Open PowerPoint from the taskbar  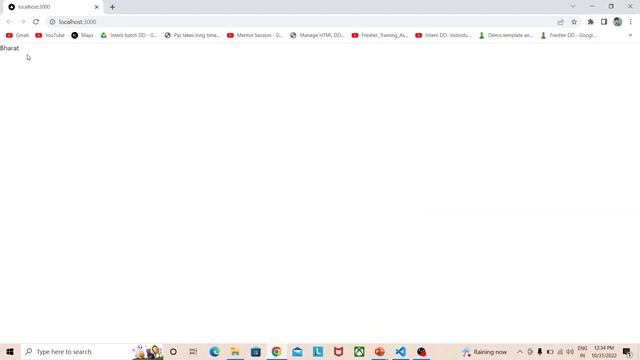point(380,351)
